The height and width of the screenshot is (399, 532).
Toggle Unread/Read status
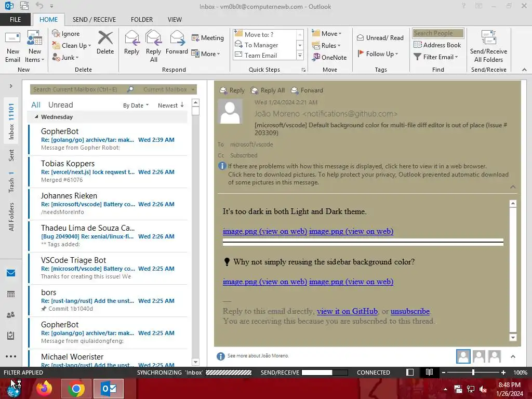click(x=380, y=37)
